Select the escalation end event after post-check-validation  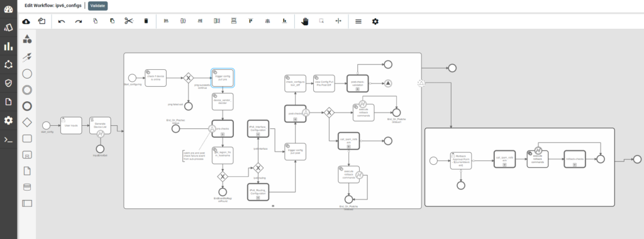pos(387,84)
